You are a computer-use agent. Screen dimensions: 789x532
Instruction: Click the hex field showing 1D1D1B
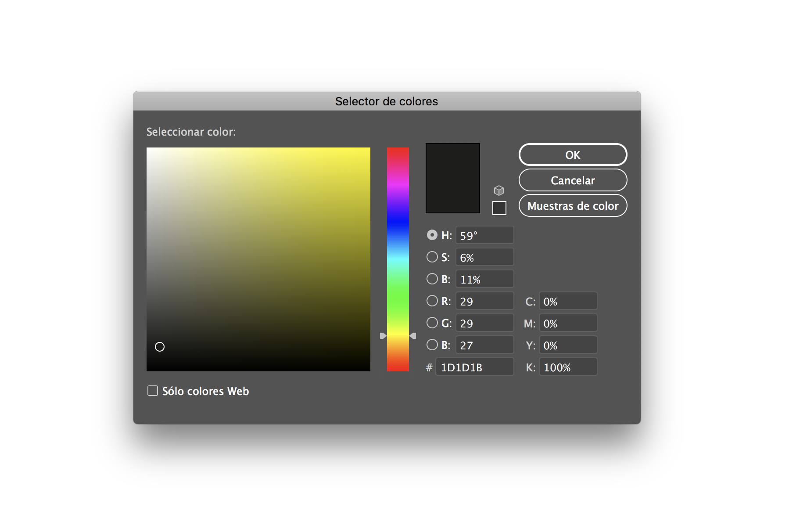coord(474,367)
